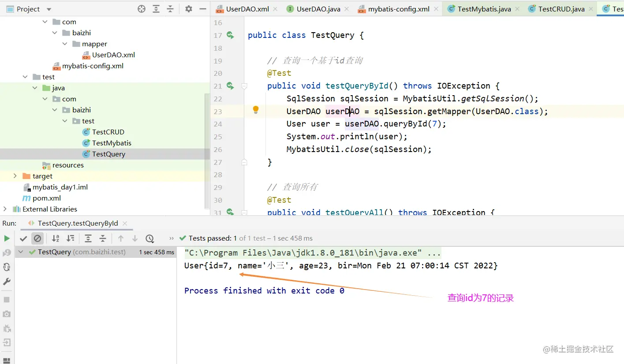Screen dimensions: 624x364
Task: Close TestQuery.testQueryById run tab
Action: [125, 223]
